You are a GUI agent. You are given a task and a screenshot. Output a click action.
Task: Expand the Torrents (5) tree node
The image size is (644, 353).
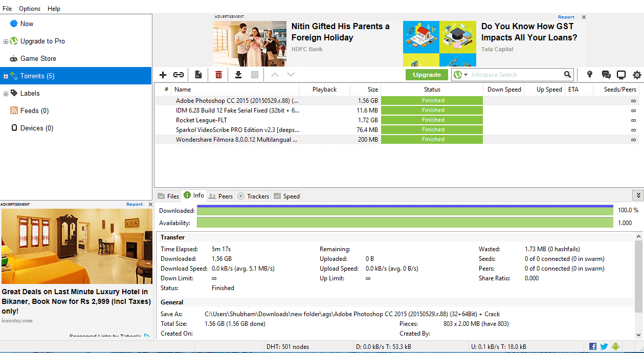(x=6, y=76)
